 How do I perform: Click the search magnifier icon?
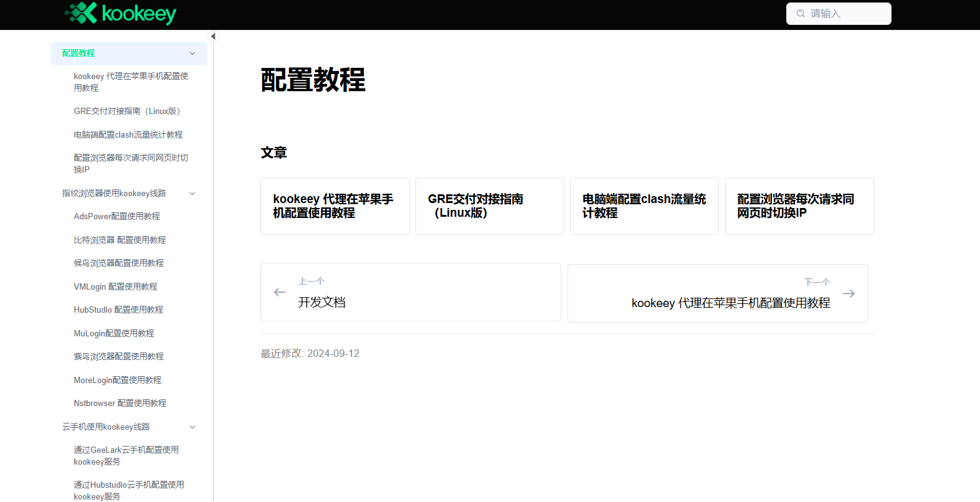pos(801,14)
